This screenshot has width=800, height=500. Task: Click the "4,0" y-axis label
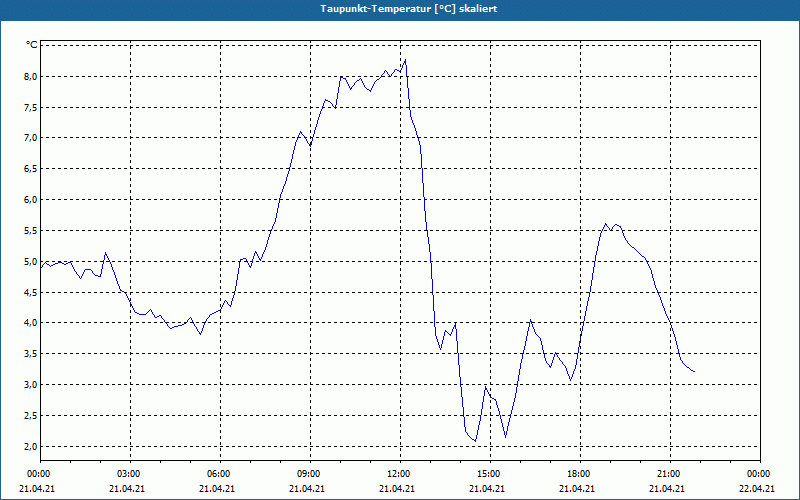point(31,323)
